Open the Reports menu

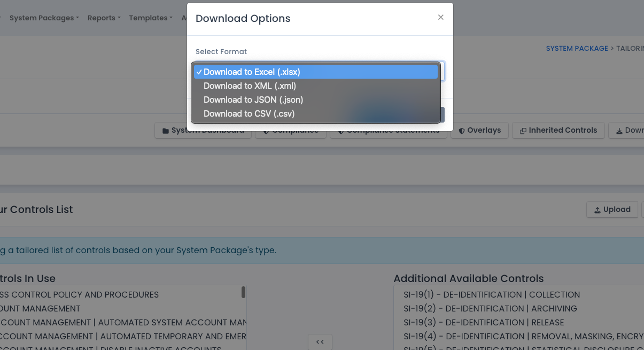click(103, 18)
